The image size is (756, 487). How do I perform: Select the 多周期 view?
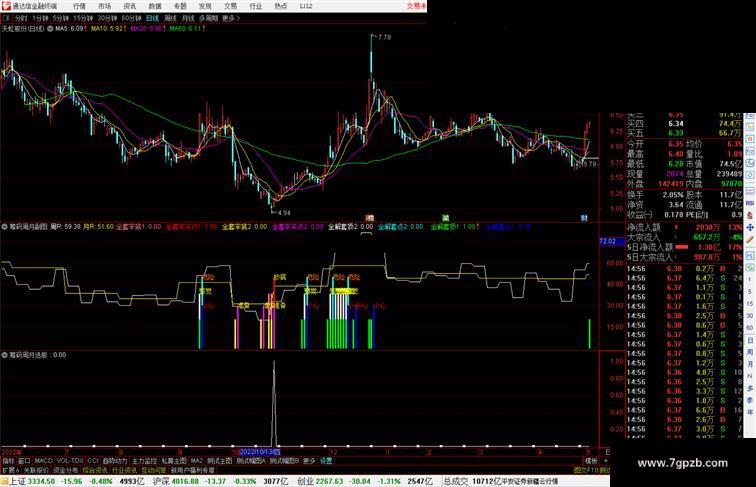coord(208,18)
